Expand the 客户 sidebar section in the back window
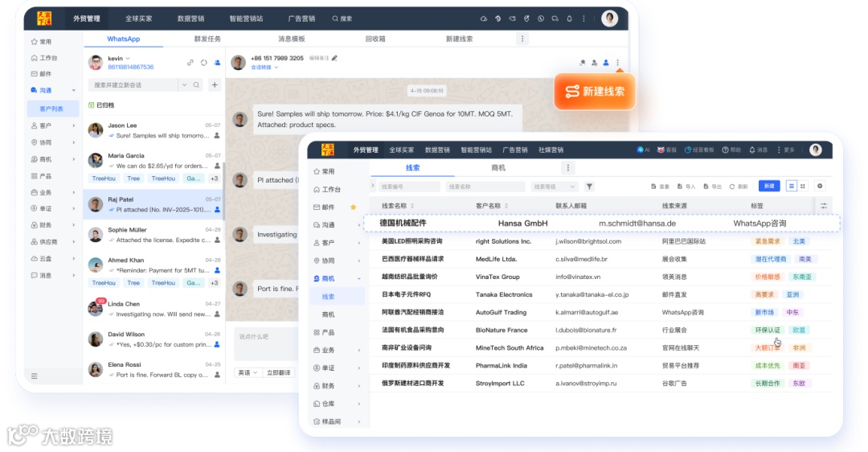The width and height of the screenshot is (868, 452). point(73,125)
